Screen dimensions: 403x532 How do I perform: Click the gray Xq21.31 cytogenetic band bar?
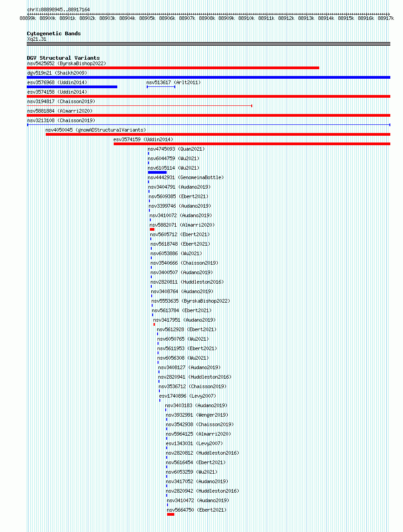(x=208, y=44)
